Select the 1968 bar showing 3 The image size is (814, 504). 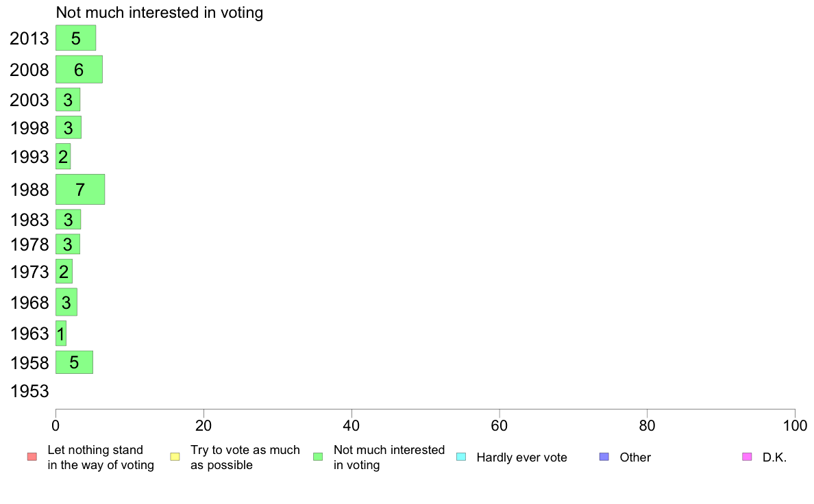click(x=66, y=302)
